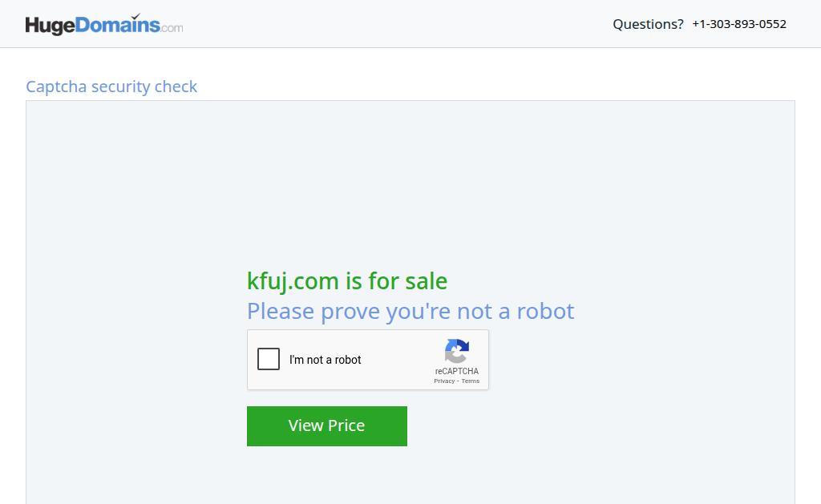The height and width of the screenshot is (504, 821).
Task: Click blank space in the header bar
Action: 398,24
